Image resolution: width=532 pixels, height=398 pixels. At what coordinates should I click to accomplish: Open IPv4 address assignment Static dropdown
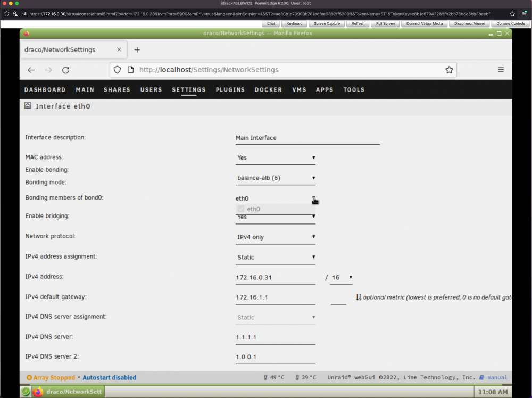275,257
